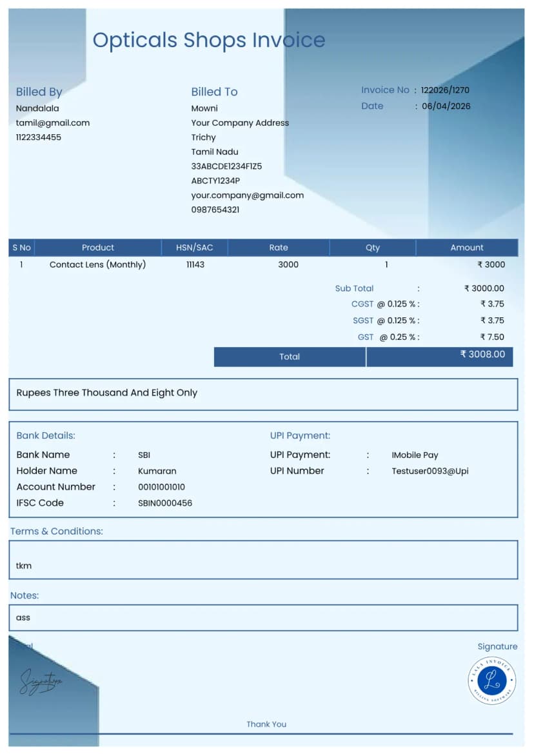Select customer phone 0987654321
The height and width of the screenshot is (756, 534).
(x=215, y=210)
